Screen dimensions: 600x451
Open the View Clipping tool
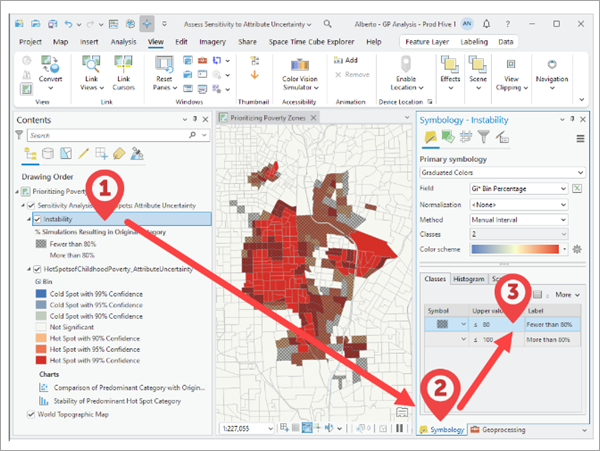tap(511, 63)
